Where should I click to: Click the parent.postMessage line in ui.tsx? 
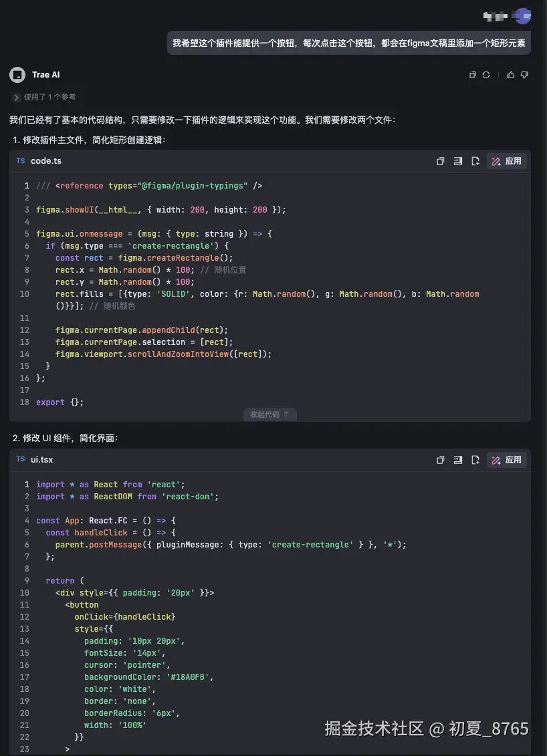pyautogui.click(x=231, y=544)
